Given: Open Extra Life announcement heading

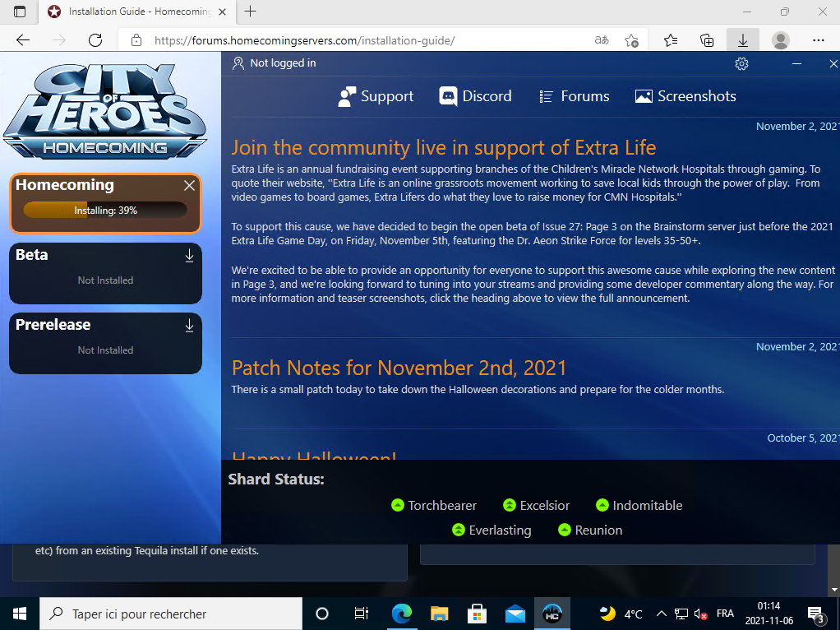Looking at the screenshot, I should pos(443,148).
